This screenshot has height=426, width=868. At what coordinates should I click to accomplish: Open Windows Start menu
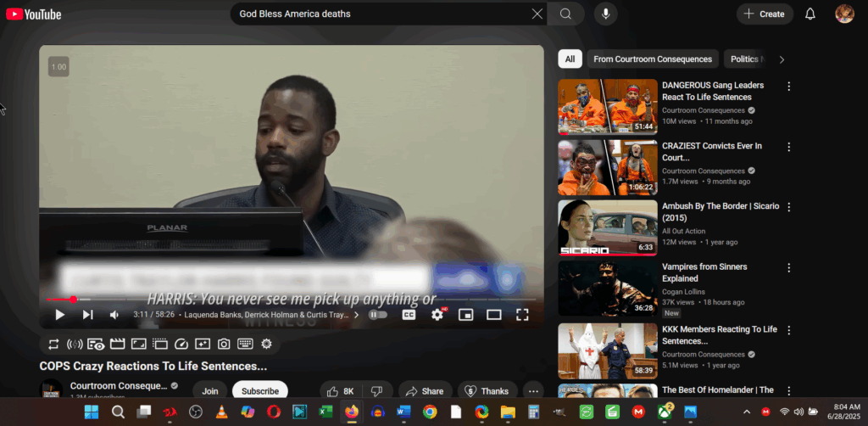92,412
